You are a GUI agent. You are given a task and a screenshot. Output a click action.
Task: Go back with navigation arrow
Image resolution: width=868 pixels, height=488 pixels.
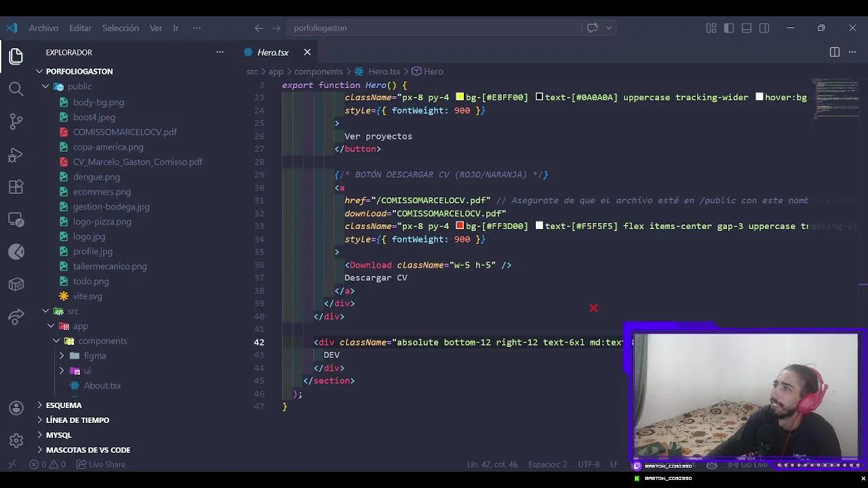(258, 28)
